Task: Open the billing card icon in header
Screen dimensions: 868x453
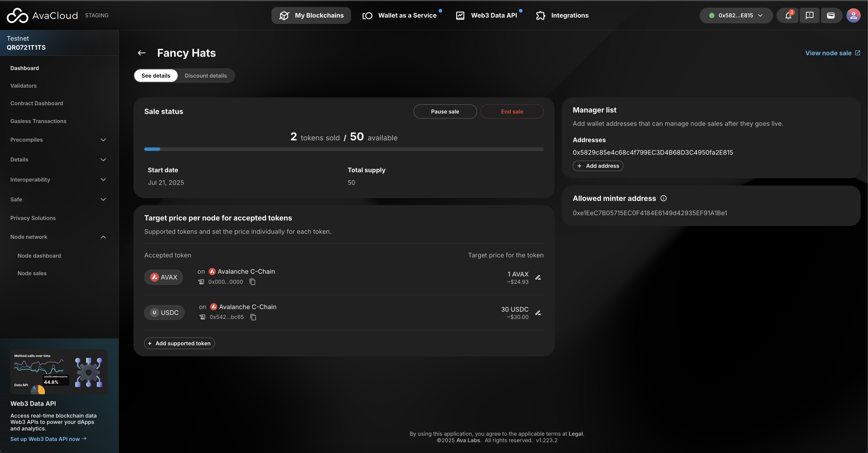Action: coord(831,16)
